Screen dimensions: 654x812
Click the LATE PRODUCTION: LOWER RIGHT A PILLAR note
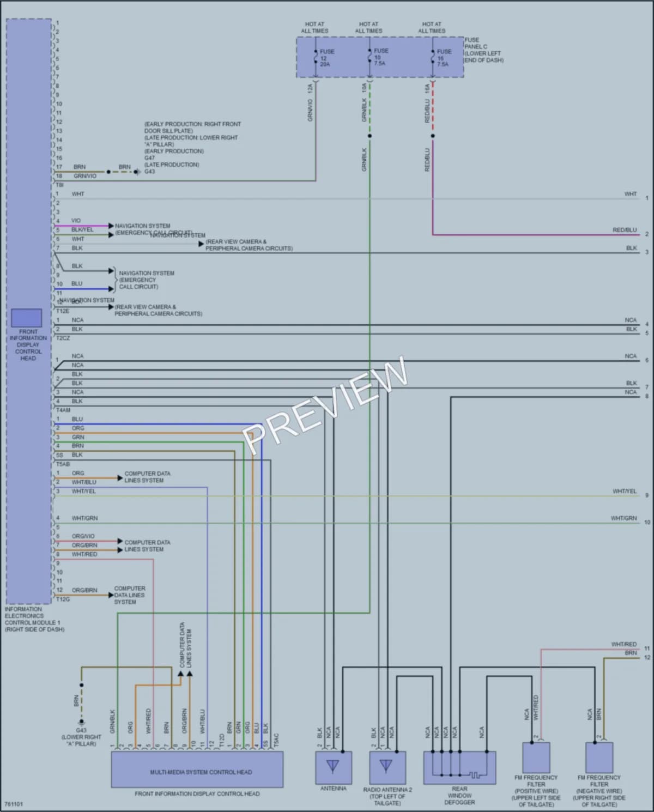[x=191, y=141]
